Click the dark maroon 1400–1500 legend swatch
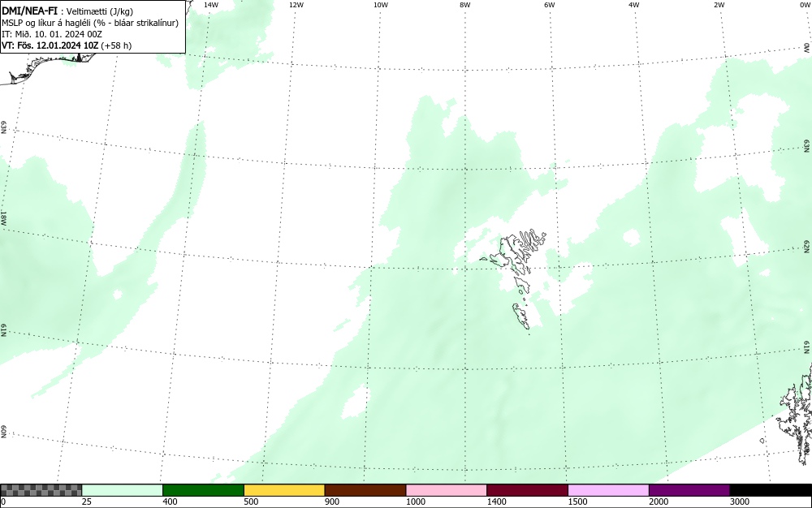 pyautogui.click(x=527, y=490)
